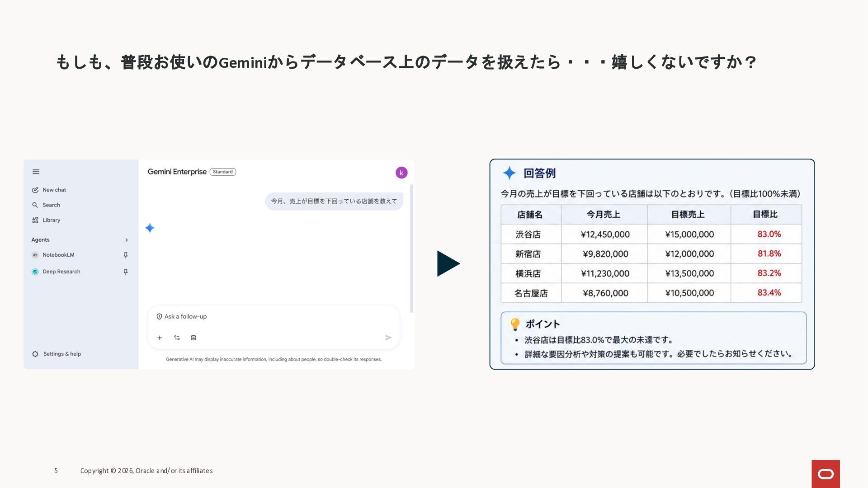Click the New chat pencil icon
Image resolution: width=868 pixels, height=488 pixels.
pyautogui.click(x=35, y=190)
